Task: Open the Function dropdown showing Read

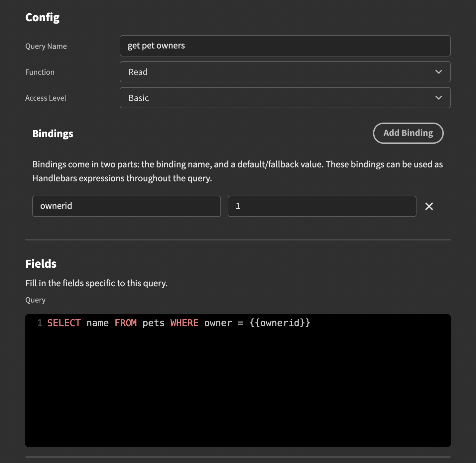Action: pos(285,72)
